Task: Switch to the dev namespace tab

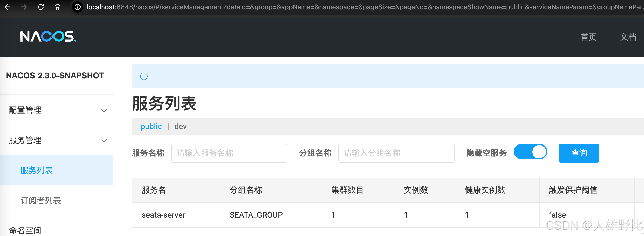Action: [180, 126]
